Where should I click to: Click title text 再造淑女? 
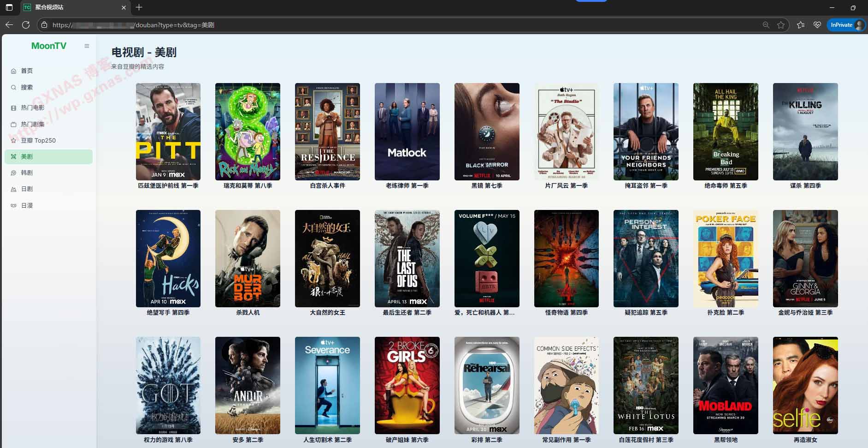(805, 440)
